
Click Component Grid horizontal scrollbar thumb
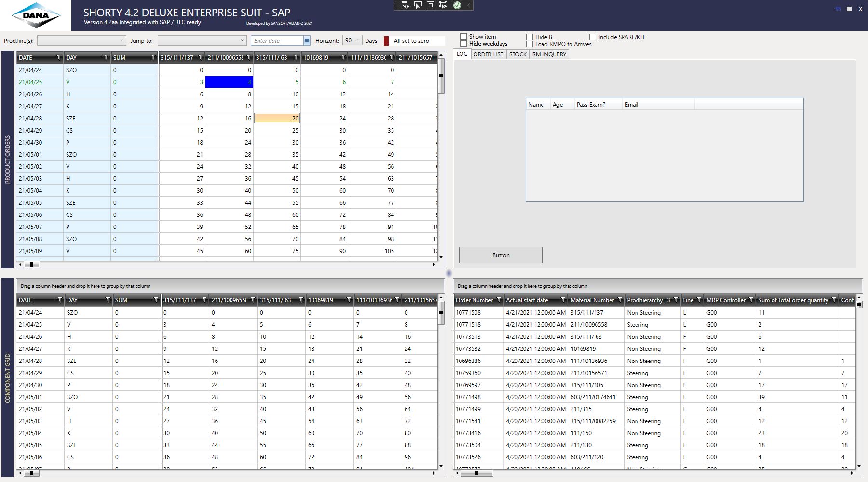coord(32,473)
